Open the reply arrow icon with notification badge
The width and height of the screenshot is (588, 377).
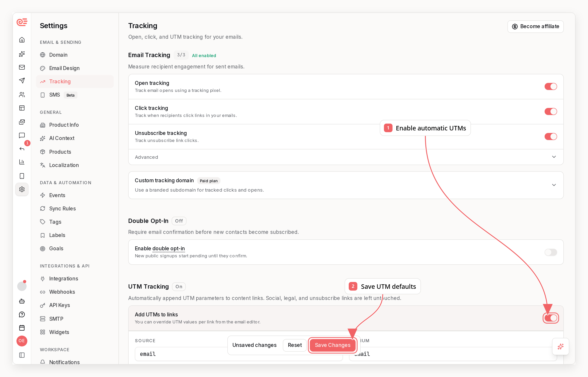click(22, 149)
